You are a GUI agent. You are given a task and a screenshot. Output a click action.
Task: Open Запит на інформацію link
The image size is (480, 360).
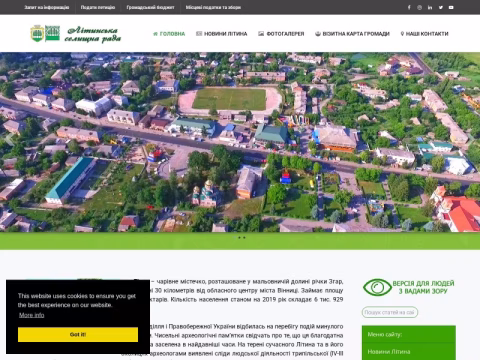click(x=47, y=7)
